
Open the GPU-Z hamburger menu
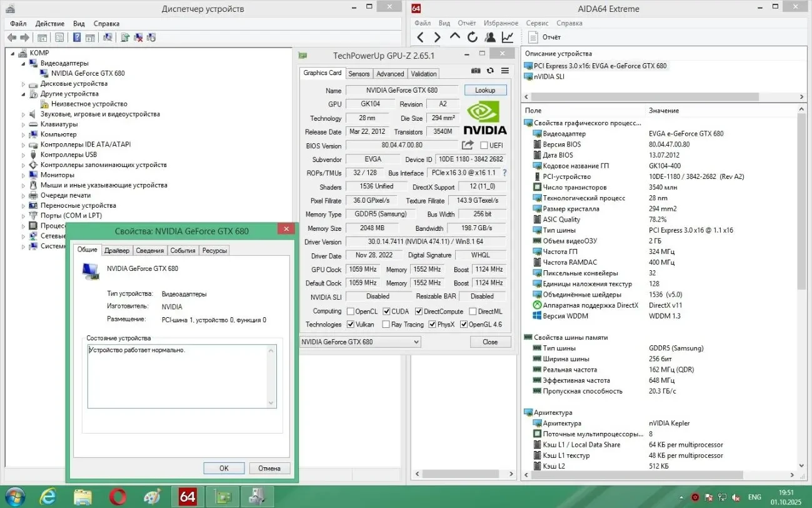(505, 71)
